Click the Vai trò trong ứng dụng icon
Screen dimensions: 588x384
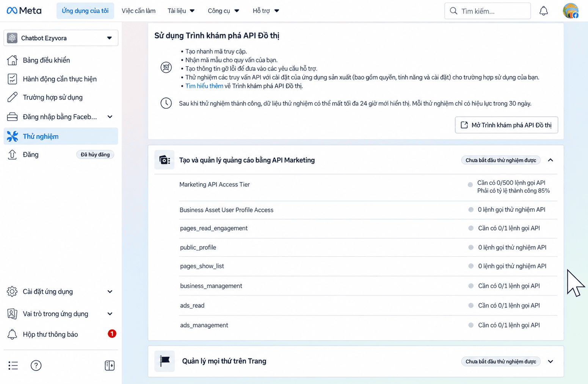tap(12, 314)
